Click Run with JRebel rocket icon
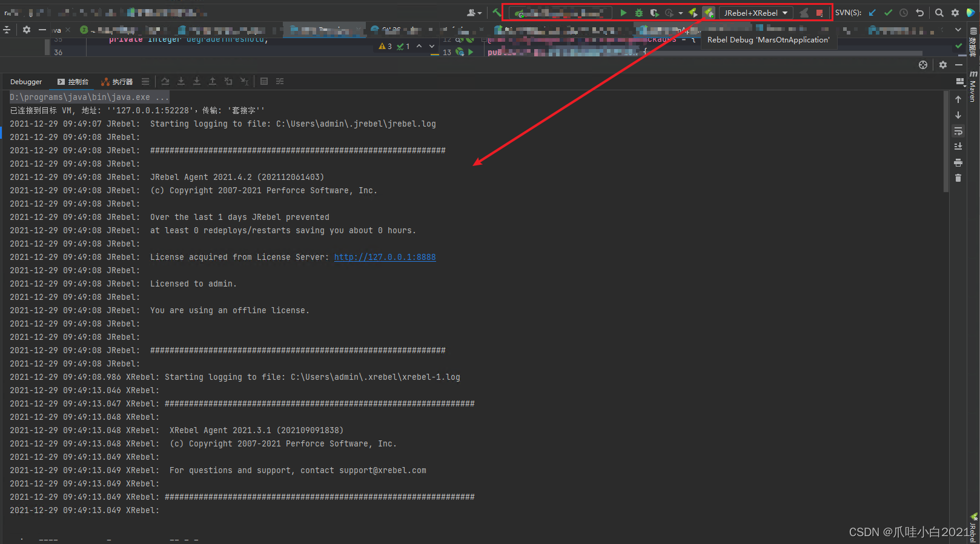 click(694, 13)
